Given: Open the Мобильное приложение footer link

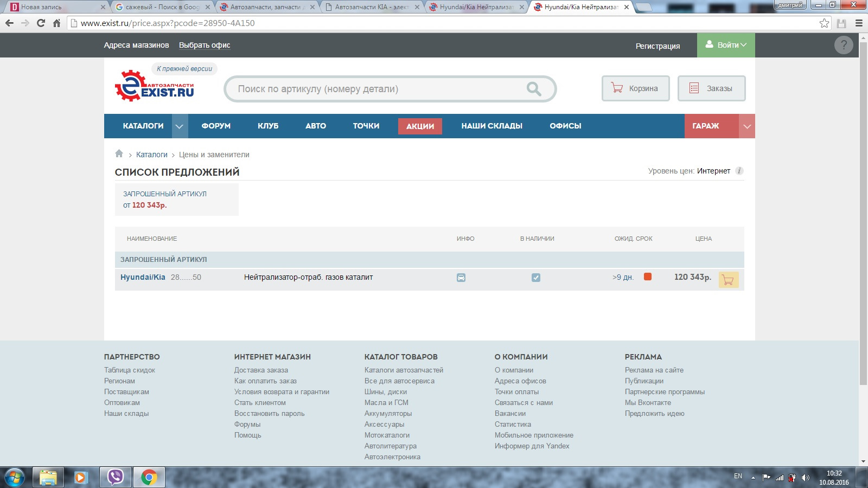Looking at the screenshot, I should tap(534, 435).
